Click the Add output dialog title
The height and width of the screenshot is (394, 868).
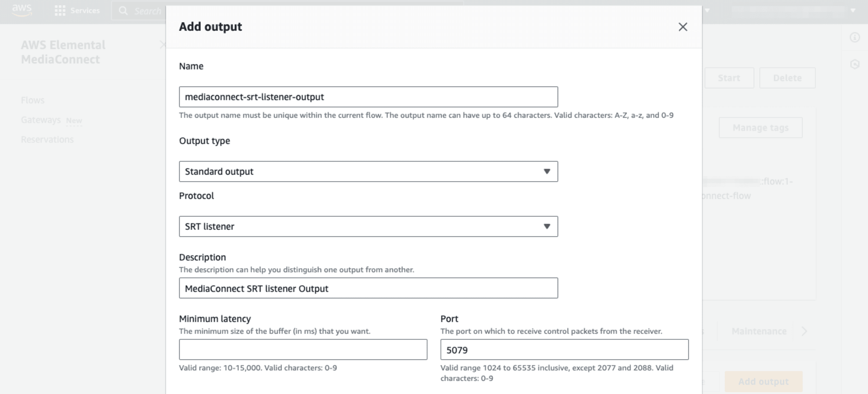(210, 26)
